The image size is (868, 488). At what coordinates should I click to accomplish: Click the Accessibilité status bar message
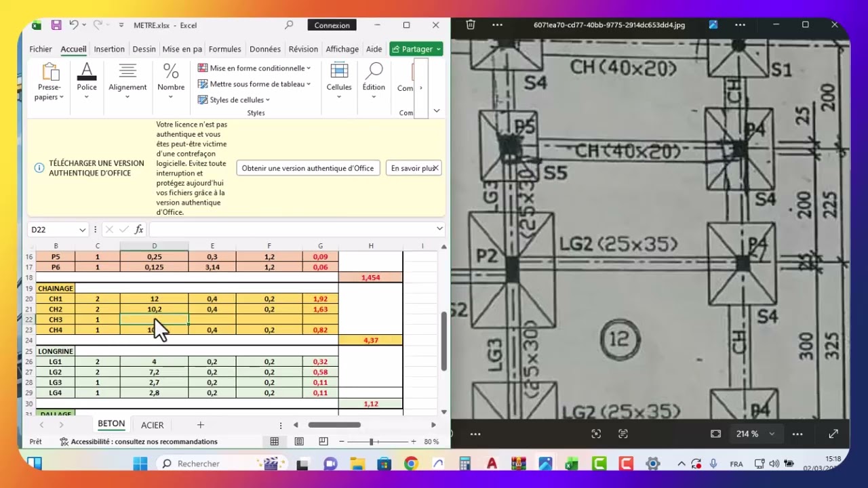click(x=139, y=442)
